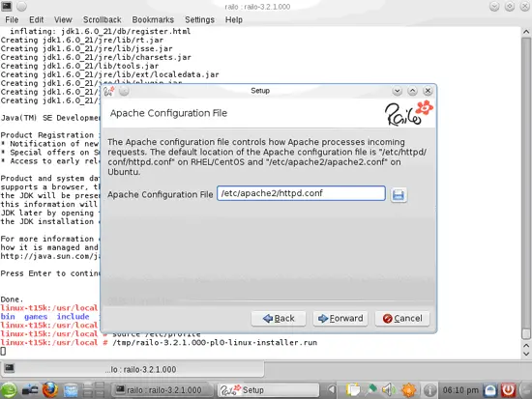Close the Setup dialog with the X button

428,91
